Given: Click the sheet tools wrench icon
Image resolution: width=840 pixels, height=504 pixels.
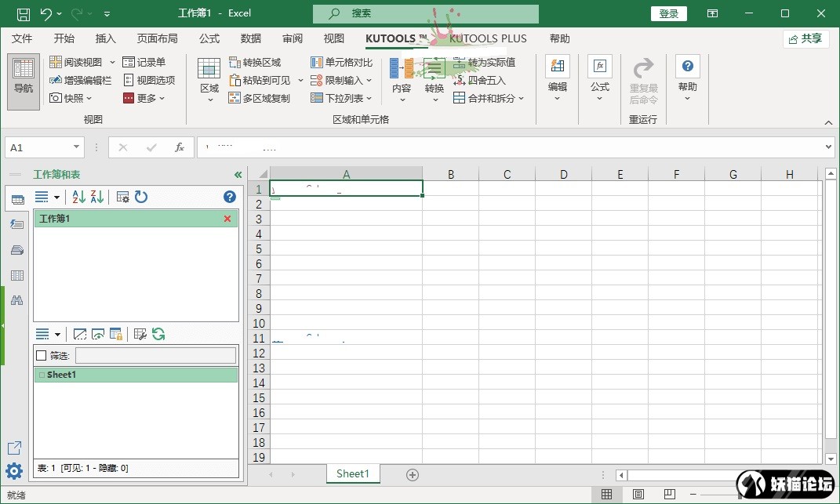Looking at the screenshot, I should [140, 334].
